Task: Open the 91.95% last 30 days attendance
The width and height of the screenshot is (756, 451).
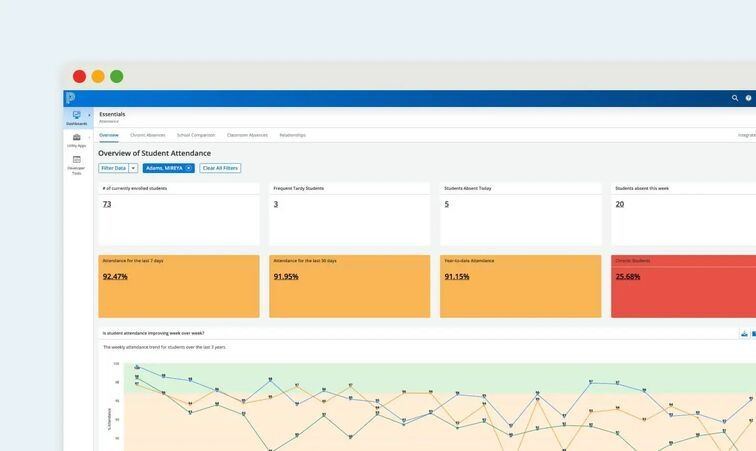Action: tap(286, 276)
